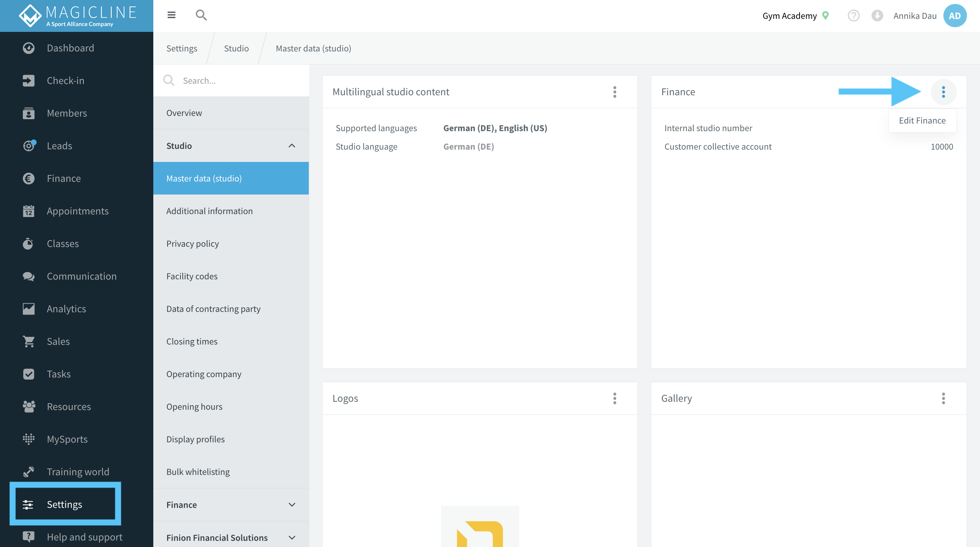Open Bulk whitelisting settings
Viewport: 980px width, 547px height.
point(231,472)
